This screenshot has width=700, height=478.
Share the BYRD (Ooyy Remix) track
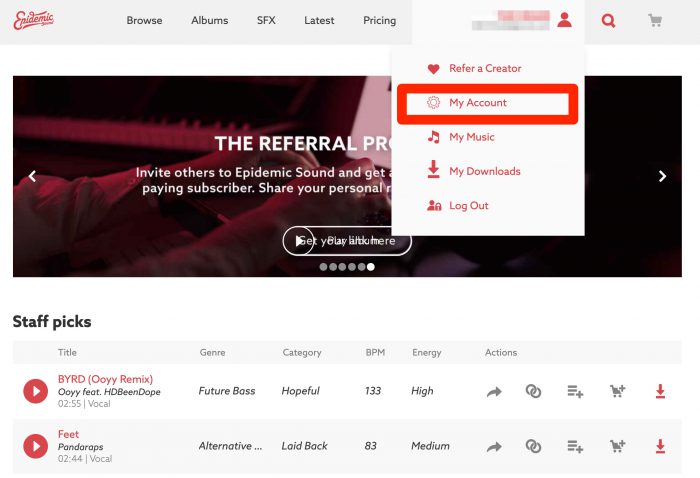(494, 392)
